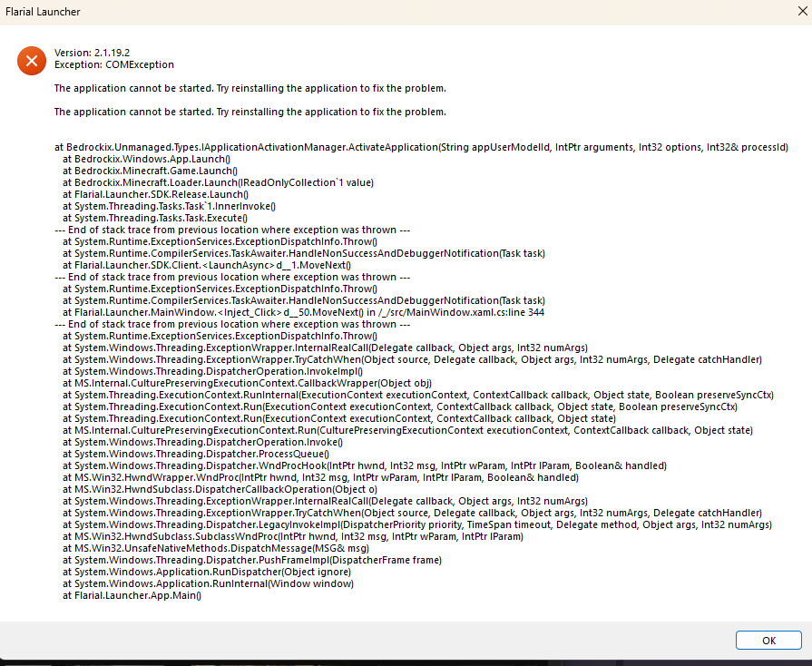Click 'Bedrockix.Minecraft.Loader.Launch' stack line
Screen dimensions: 812x666
click(x=218, y=182)
